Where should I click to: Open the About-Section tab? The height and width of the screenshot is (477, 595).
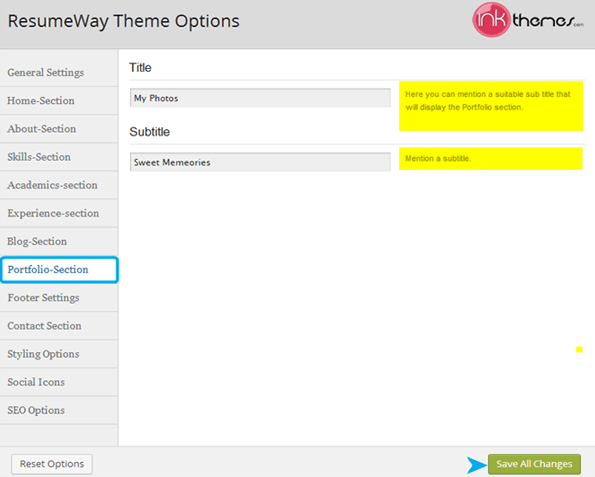[x=59, y=129]
